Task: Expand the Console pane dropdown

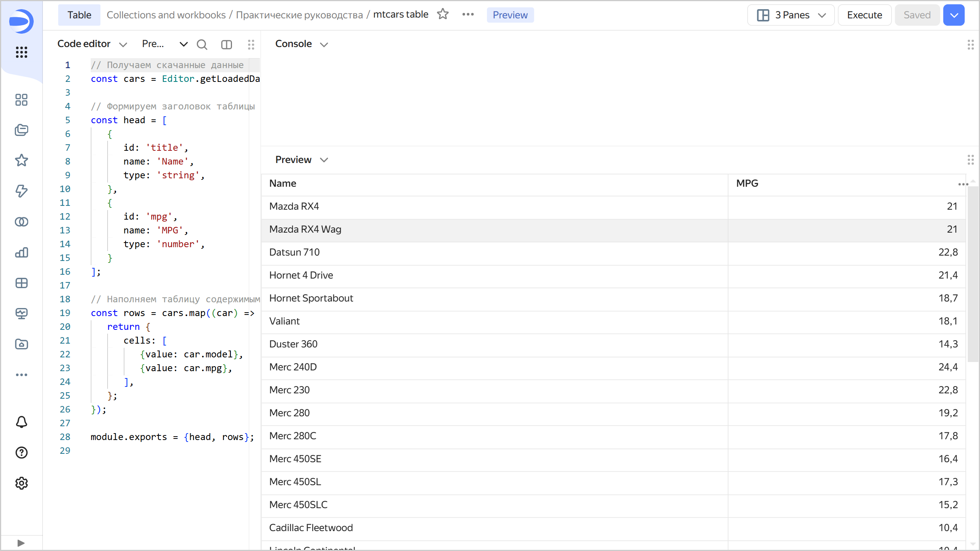Action: click(x=324, y=44)
